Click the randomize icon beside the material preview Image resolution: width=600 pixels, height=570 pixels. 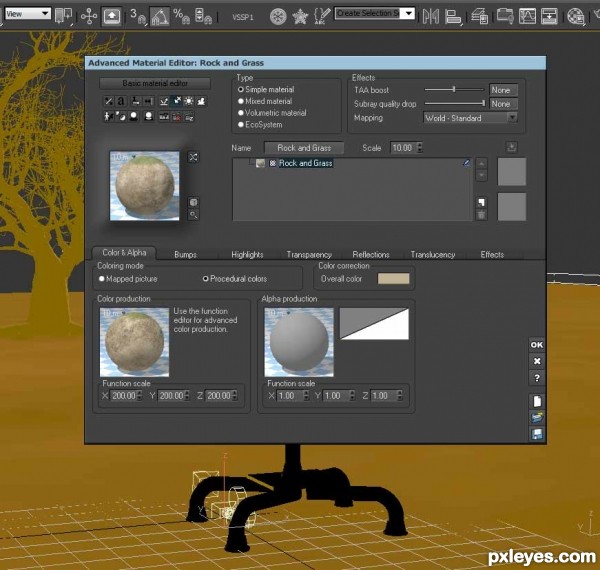coord(193,157)
